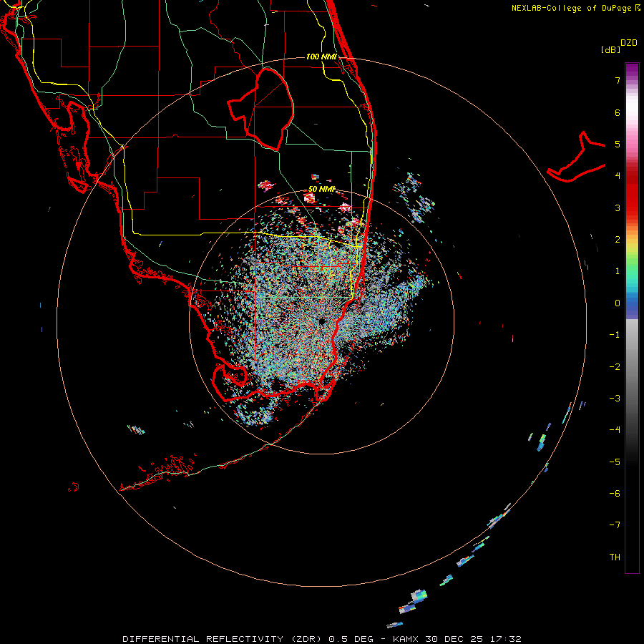Image resolution: width=644 pixels, height=644 pixels.
Task: Click the -4 value on the color scale
Action: (615, 430)
